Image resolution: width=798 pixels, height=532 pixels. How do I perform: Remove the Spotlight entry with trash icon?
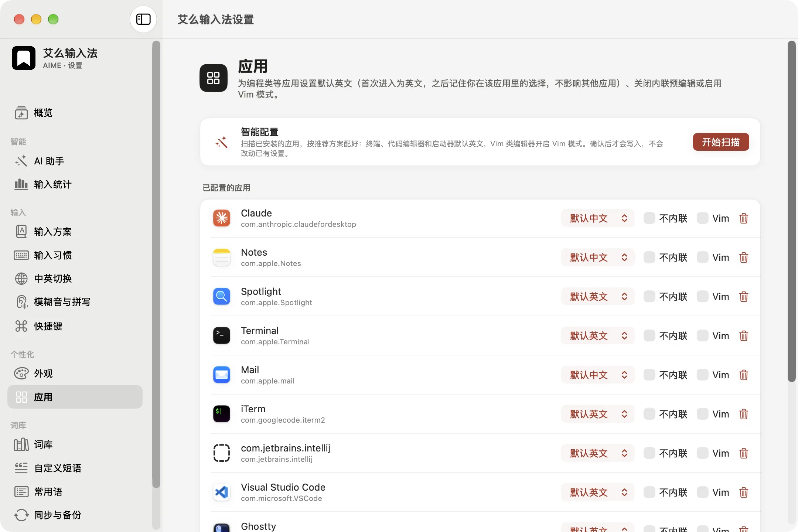[x=744, y=297]
